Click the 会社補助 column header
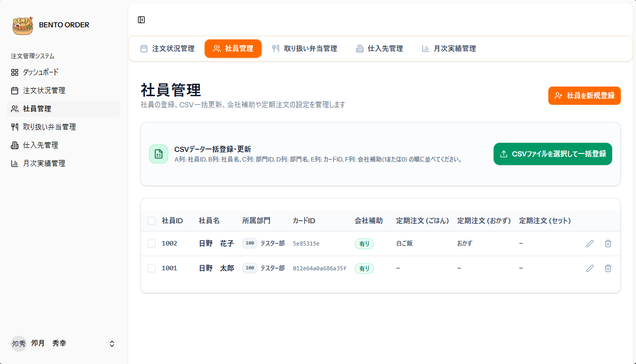 coord(369,221)
